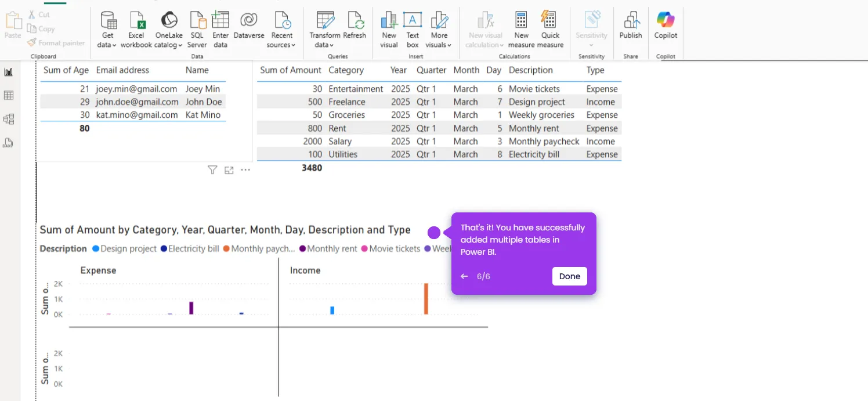Open the Dataverse connector
Image resolution: width=868 pixels, height=401 pixels.
tap(249, 26)
